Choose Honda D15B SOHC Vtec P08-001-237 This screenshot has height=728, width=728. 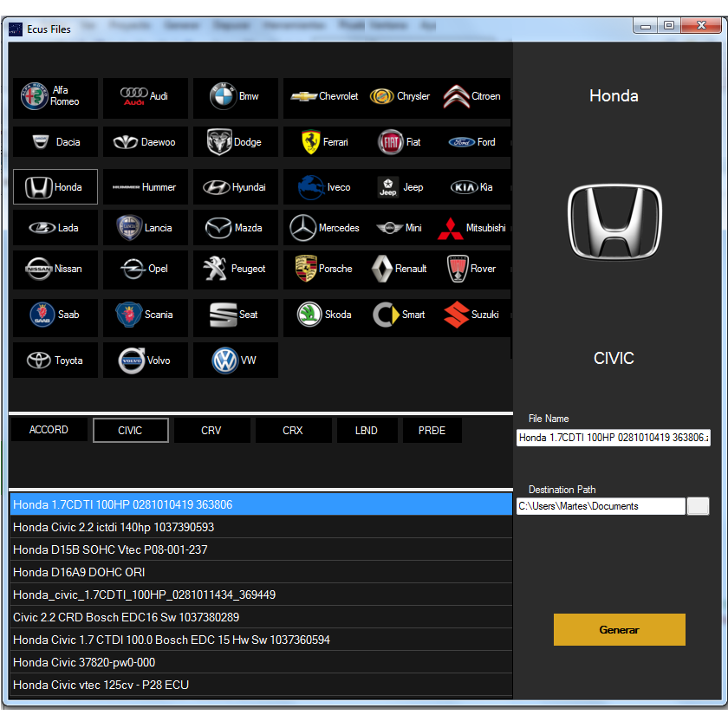pos(261,549)
